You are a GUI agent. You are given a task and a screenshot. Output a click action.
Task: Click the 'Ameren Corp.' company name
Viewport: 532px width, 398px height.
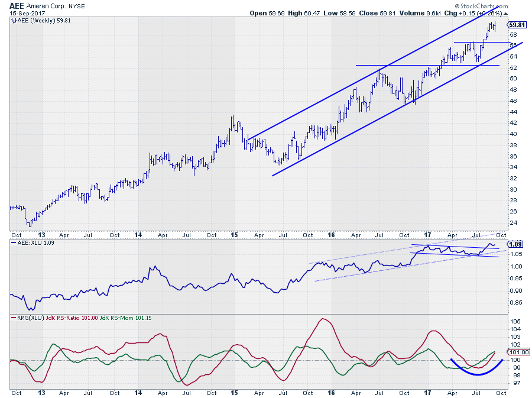coord(45,7)
